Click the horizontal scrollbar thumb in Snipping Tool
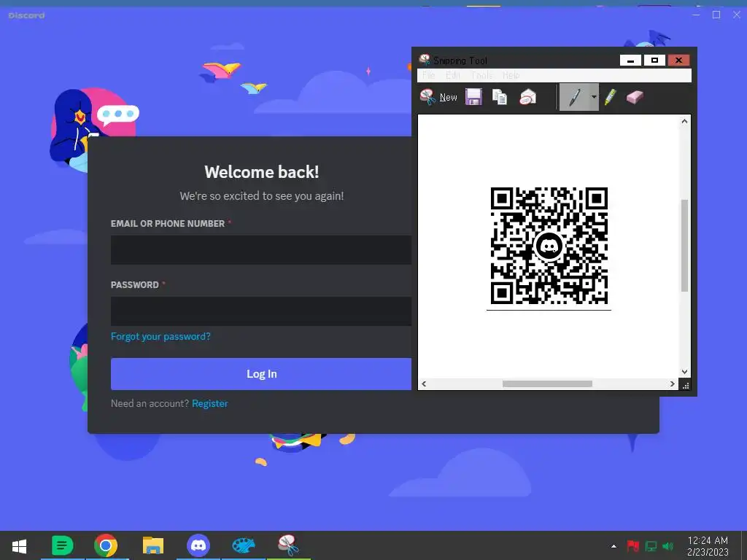The image size is (747, 560). [x=547, y=384]
